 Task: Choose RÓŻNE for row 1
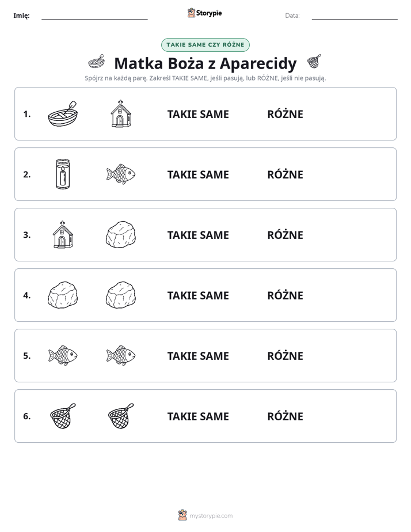(x=285, y=114)
